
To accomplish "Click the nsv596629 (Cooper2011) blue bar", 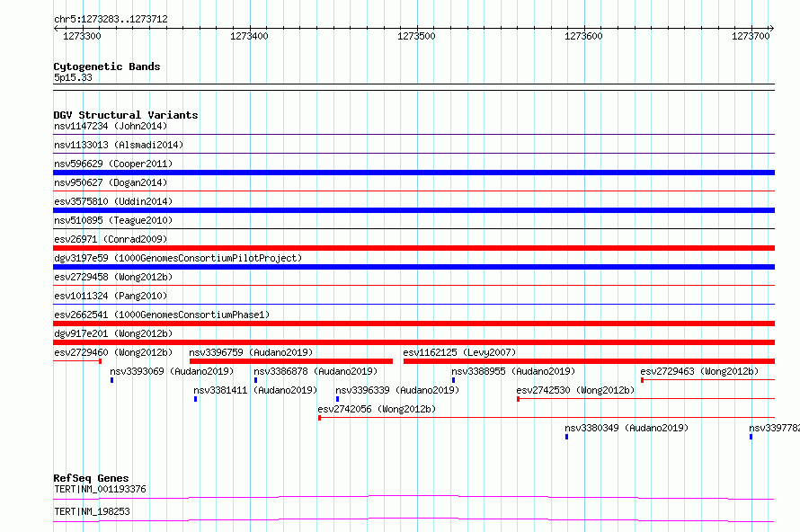I will click(x=413, y=173).
